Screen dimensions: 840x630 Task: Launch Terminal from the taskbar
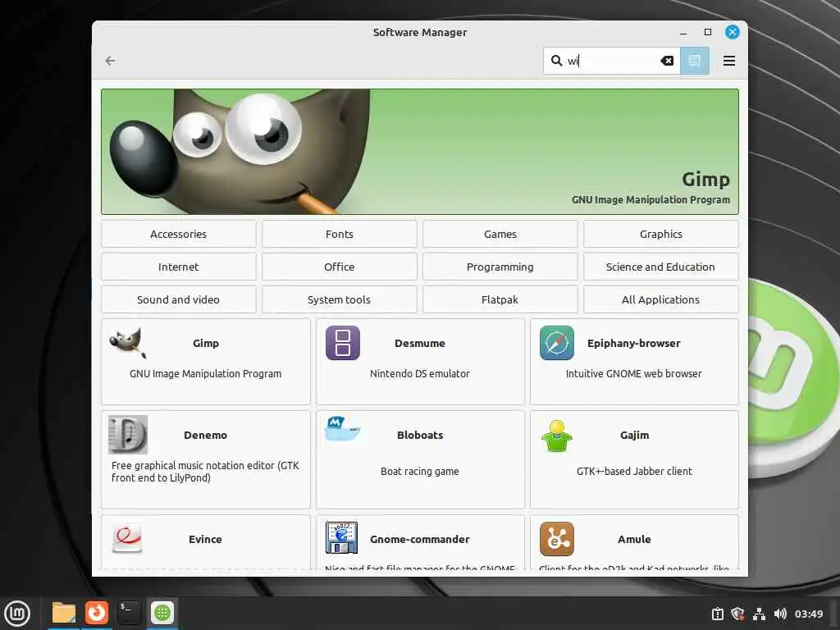tap(129, 613)
